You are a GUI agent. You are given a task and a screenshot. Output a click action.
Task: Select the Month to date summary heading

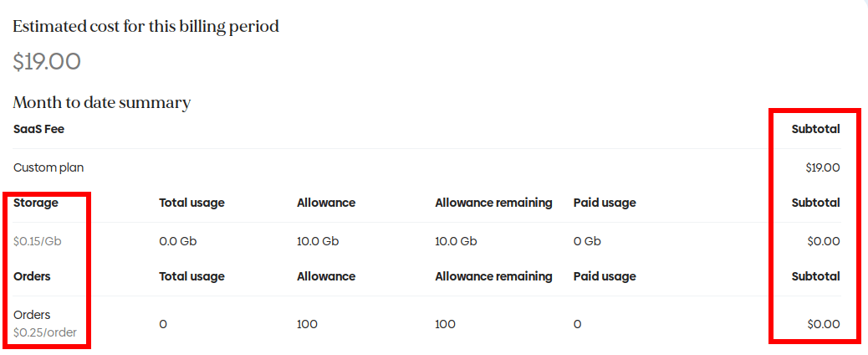tap(102, 103)
